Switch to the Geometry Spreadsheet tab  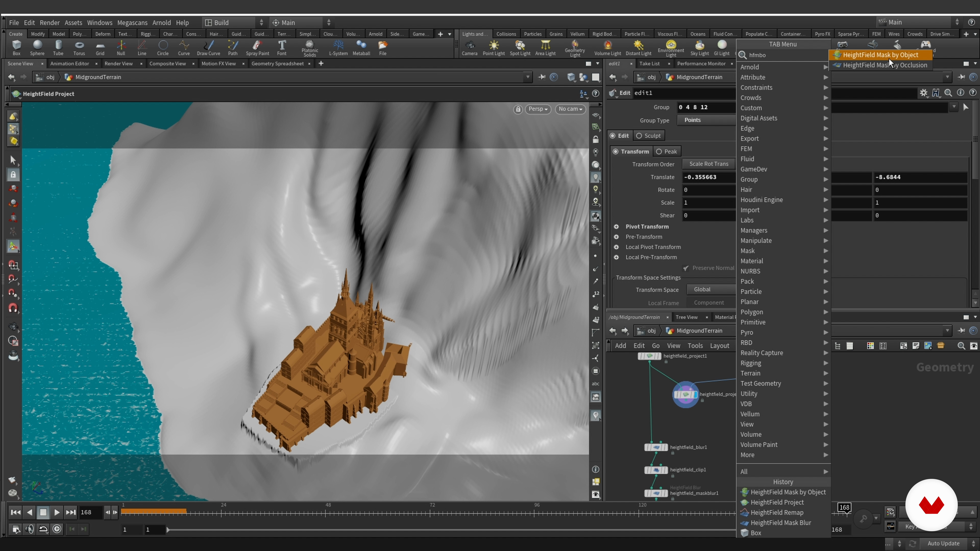tap(277, 64)
